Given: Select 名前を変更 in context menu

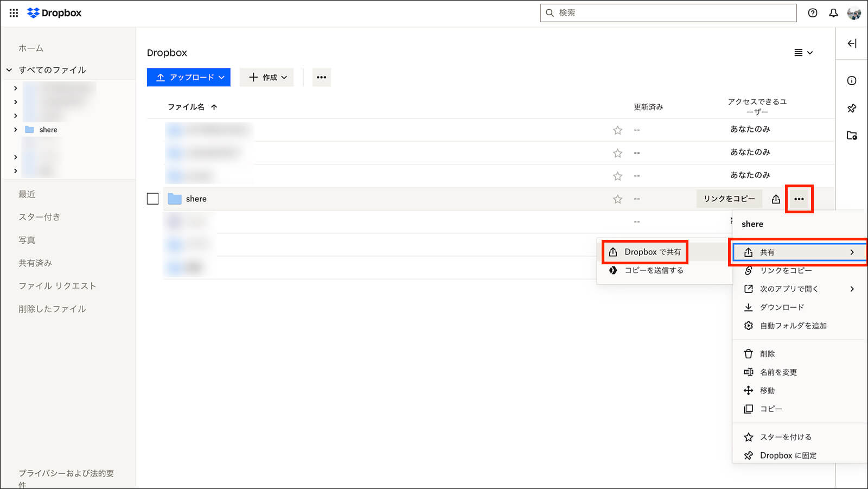Looking at the screenshot, I should [x=800, y=372].
